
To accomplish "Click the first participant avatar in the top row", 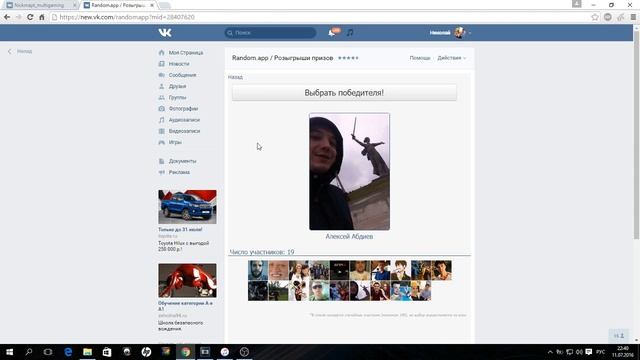I will pos(258,270).
